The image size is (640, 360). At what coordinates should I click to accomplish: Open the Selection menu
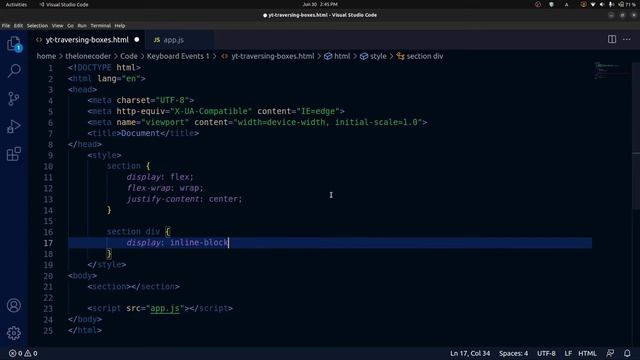37,25
